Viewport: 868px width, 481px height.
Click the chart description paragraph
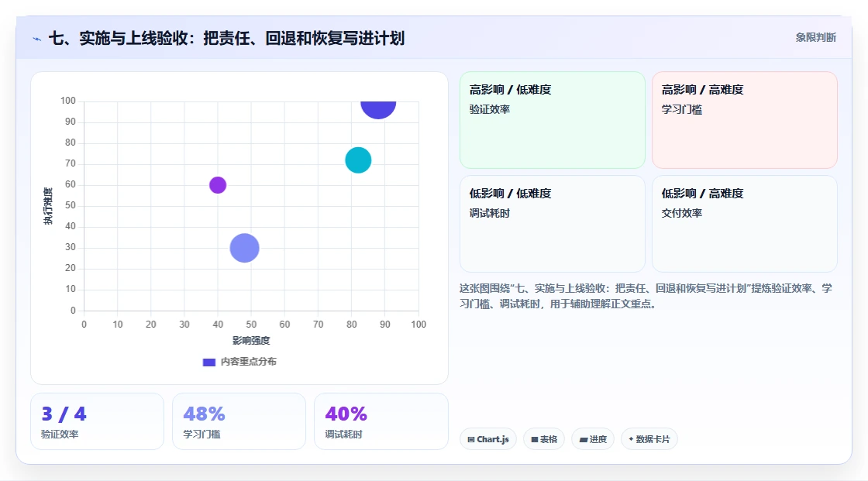tap(646, 296)
